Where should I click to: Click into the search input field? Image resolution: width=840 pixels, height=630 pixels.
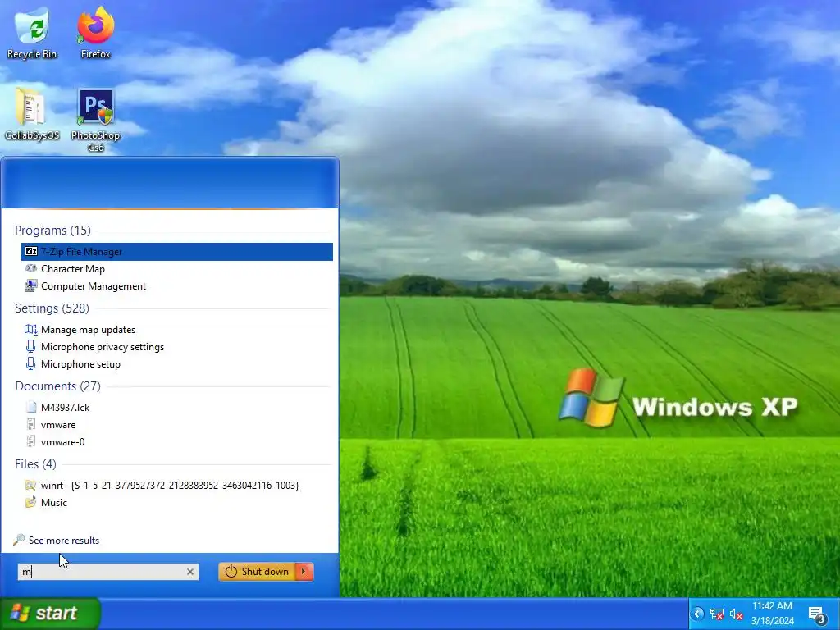click(107, 572)
